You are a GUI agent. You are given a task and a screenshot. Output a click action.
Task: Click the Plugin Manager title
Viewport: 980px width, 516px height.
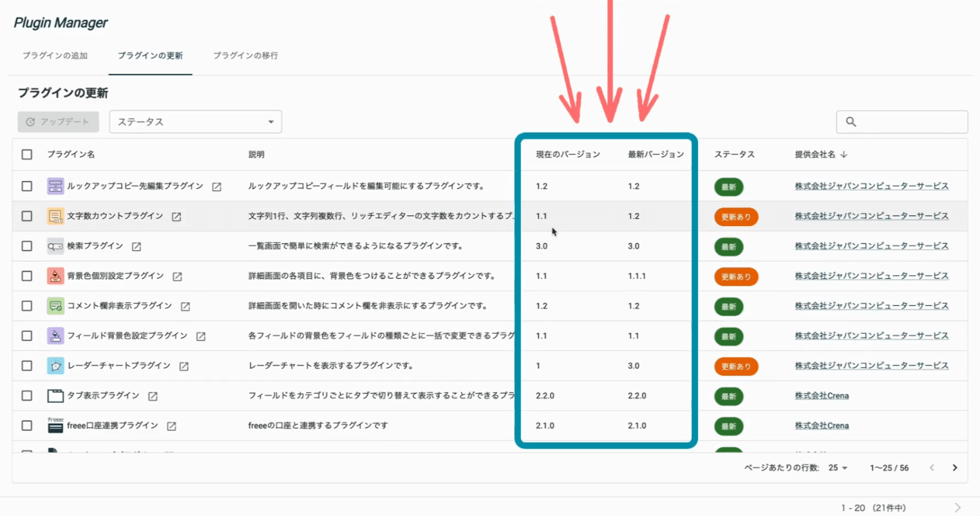[x=61, y=23]
